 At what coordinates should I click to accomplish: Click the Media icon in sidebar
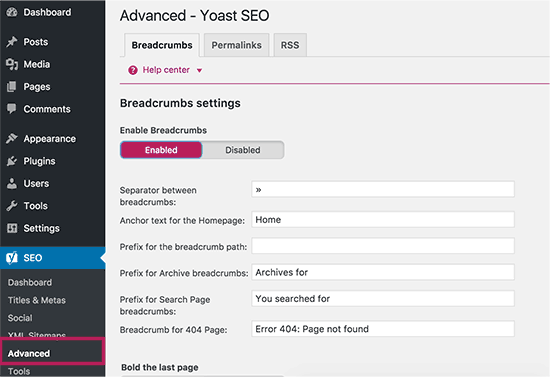12,64
